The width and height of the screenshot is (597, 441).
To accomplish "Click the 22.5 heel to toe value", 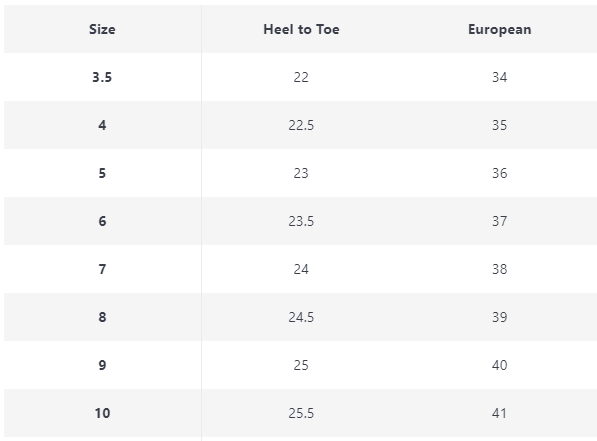I will click(x=301, y=125).
